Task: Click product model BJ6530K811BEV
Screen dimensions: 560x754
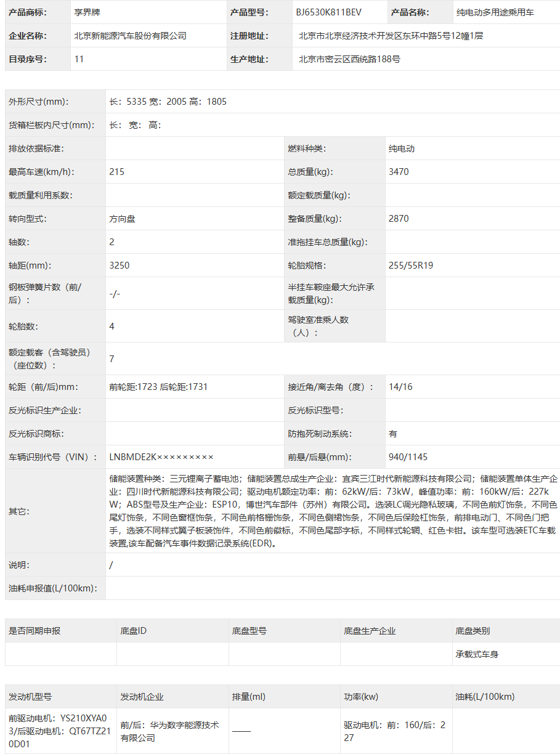Action: point(329,12)
